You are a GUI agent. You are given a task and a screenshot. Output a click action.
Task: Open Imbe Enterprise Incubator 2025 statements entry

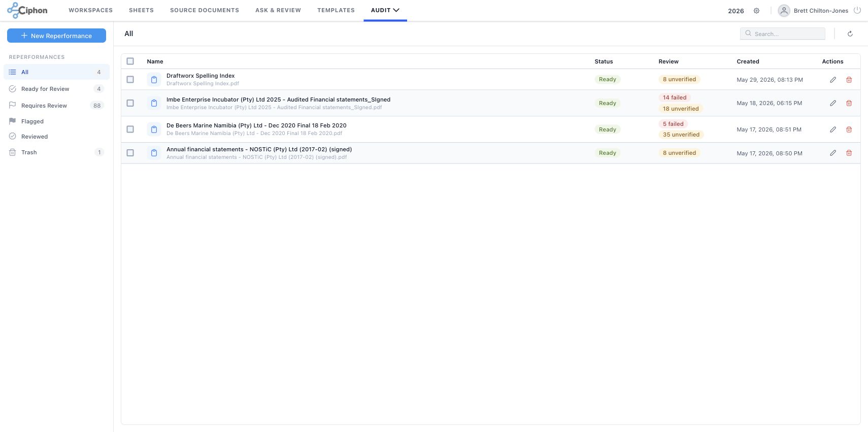(278, 99)
